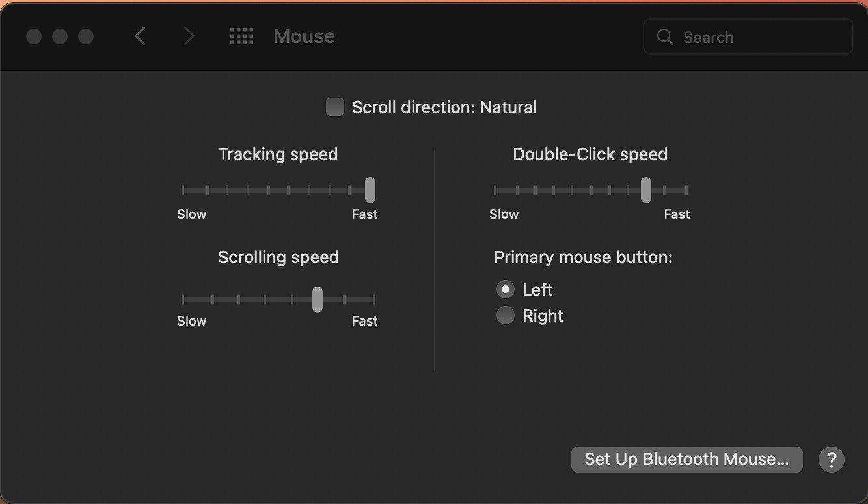Open help with question mark button

[x=831, y=460]
